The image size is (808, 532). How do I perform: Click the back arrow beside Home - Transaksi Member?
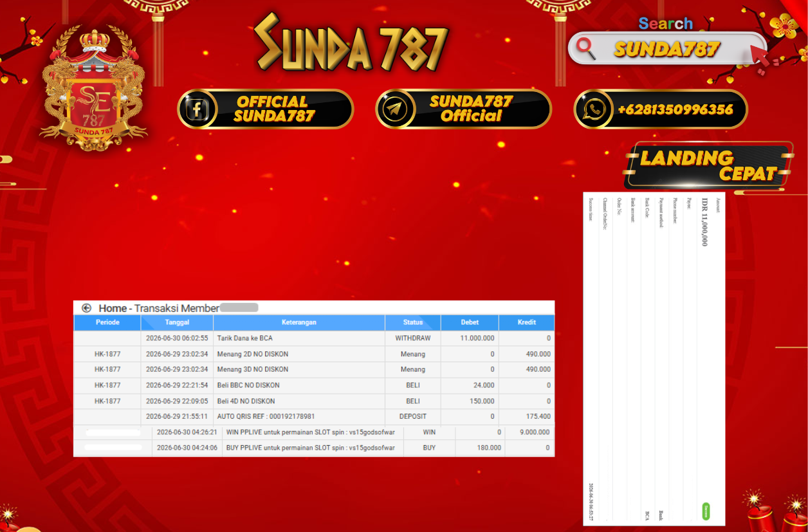[86, 308]
